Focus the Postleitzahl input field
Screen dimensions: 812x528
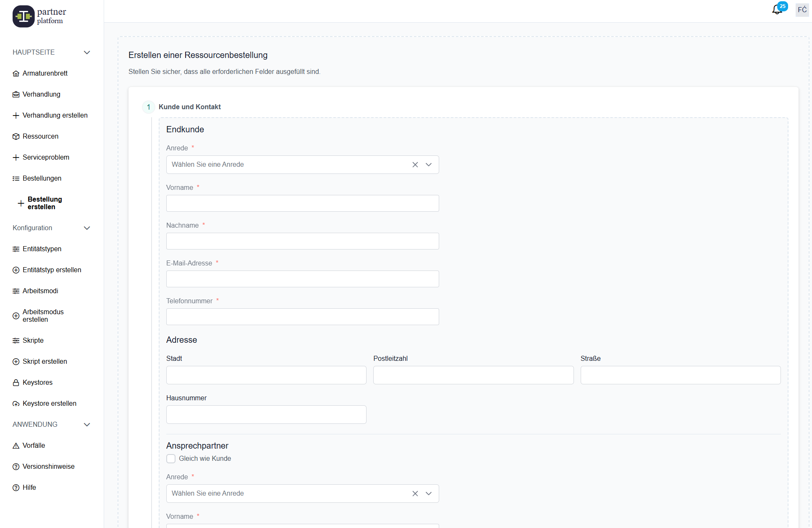click(x=473, y=375)
